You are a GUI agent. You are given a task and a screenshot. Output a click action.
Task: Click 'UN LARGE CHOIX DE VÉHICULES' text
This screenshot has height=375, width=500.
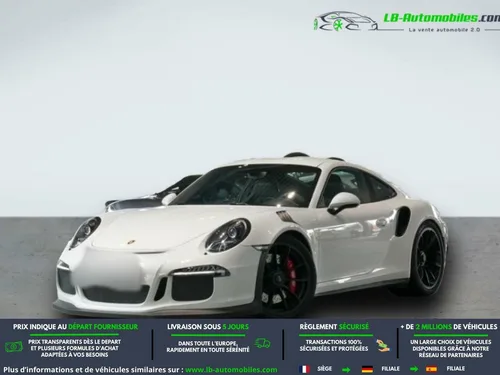tap(451, 342)
